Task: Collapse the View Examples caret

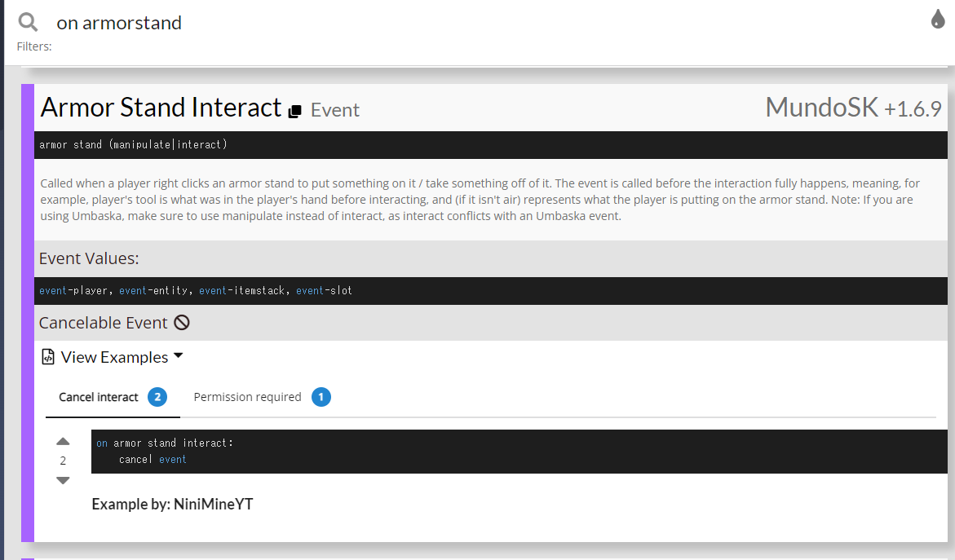Action: pyautogui.click(x=178, y=355)
